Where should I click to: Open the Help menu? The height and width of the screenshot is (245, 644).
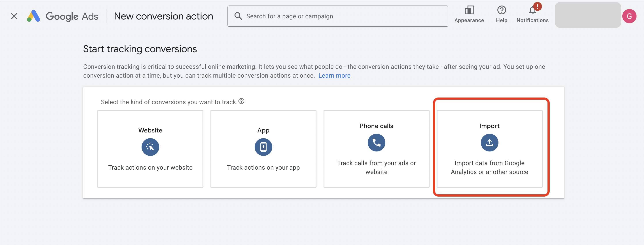(x=502, y=15)
